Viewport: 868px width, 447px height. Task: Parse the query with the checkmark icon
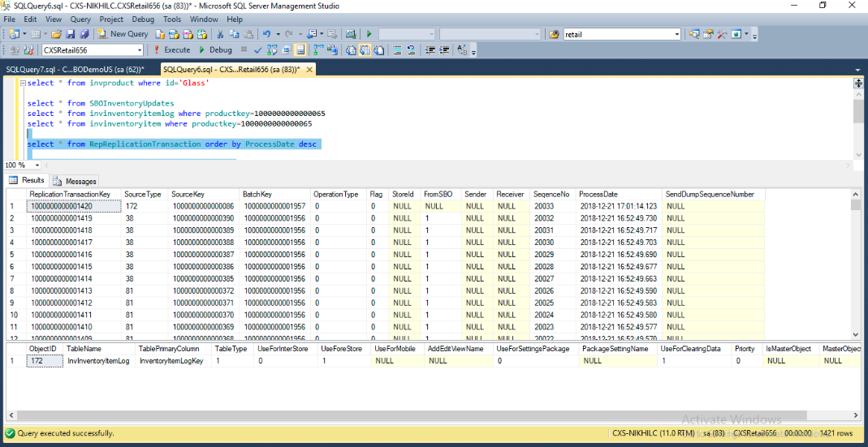click(x=258, y=49)
